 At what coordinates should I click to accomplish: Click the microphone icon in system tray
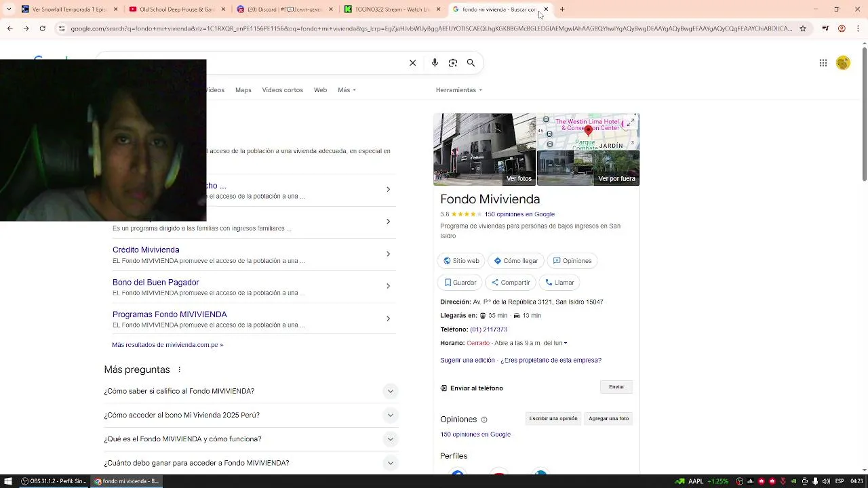point(816,481)
